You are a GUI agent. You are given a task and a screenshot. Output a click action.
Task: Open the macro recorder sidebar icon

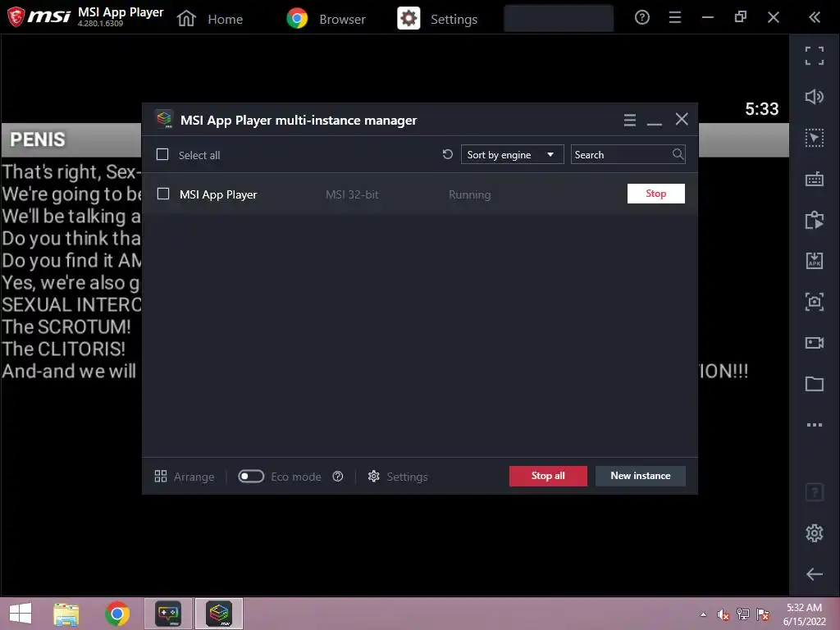tap(815, 220)
